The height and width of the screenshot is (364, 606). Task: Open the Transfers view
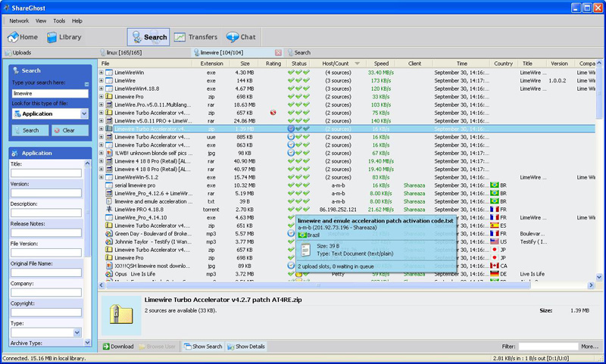click(x=195, y=37)
